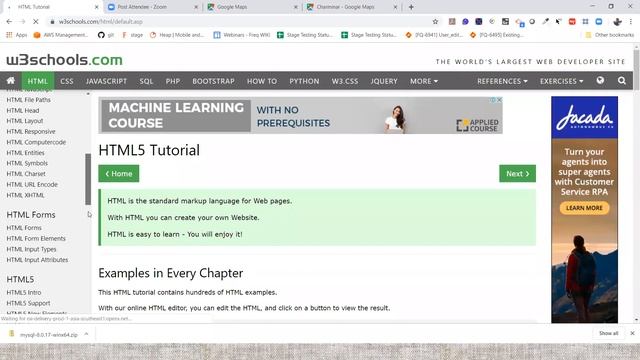Stop page loading with the X button
Viewport: 640px width, 360px height.
coord(36,22)
